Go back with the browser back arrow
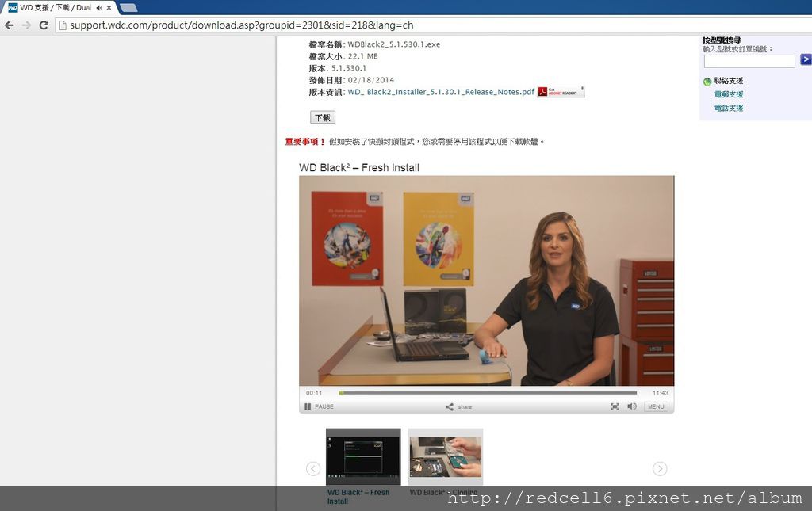The image size is (812, 511). pyautogui.click(x=10, y=25)
